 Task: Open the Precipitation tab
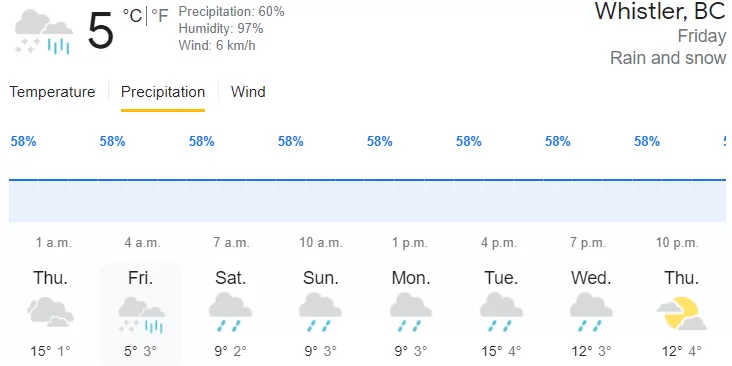tap(163, 92)
